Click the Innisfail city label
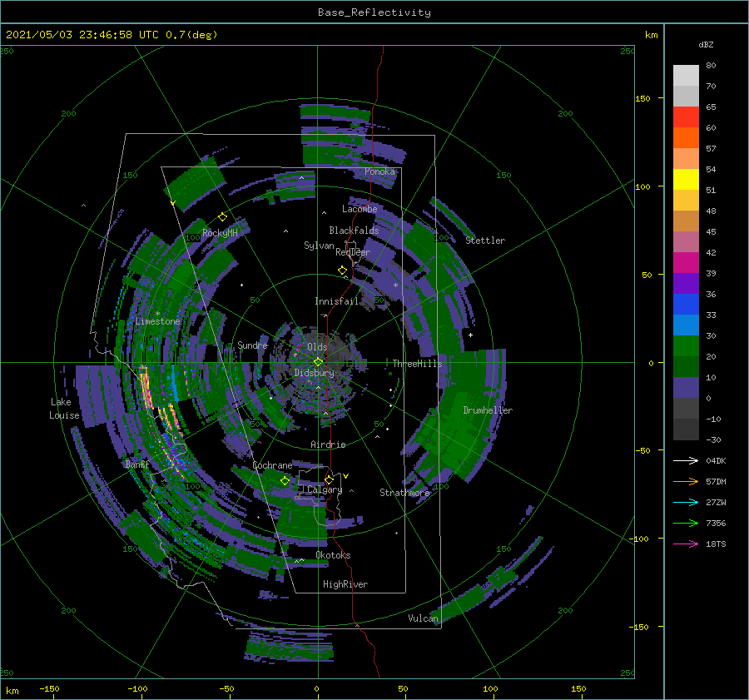749x700 pixels. [x=336, y=301]
